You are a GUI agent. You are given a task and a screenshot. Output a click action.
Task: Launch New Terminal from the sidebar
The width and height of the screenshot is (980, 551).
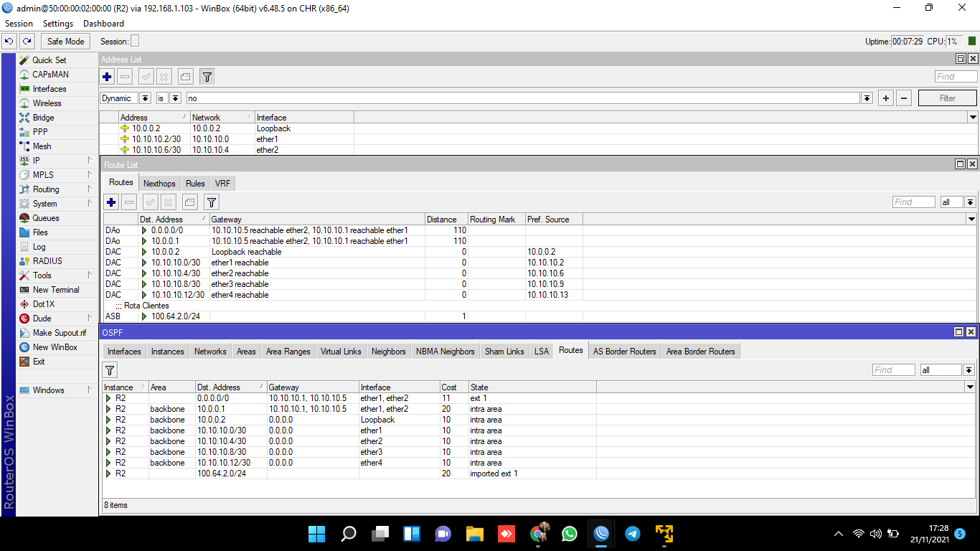click(x=56, y=290)
